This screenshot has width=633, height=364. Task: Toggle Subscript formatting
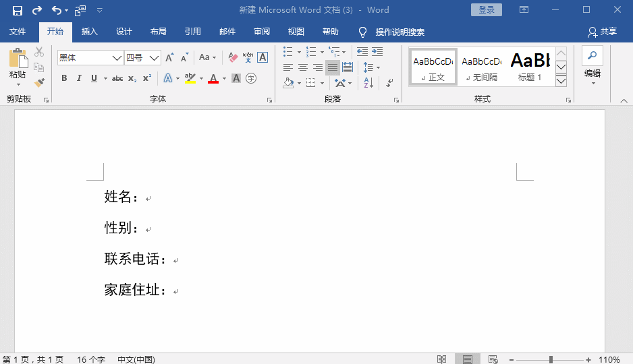click(132, 79)
